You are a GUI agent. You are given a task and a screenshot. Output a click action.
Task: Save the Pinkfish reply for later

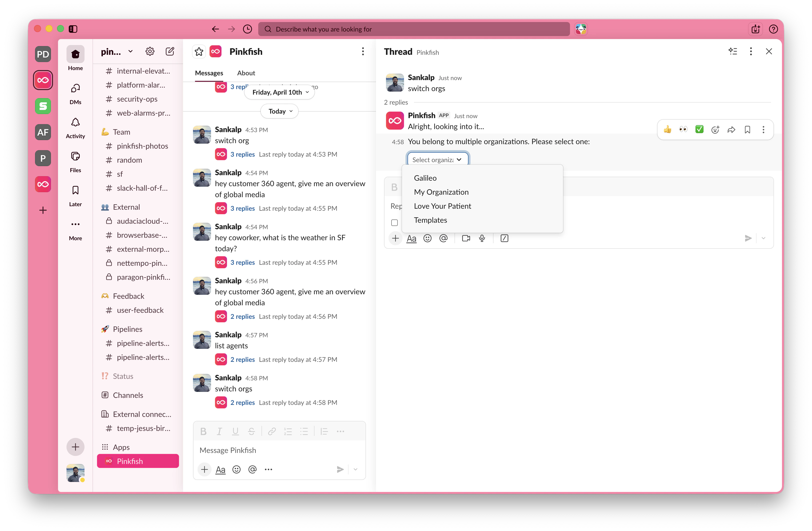[747, 130]
